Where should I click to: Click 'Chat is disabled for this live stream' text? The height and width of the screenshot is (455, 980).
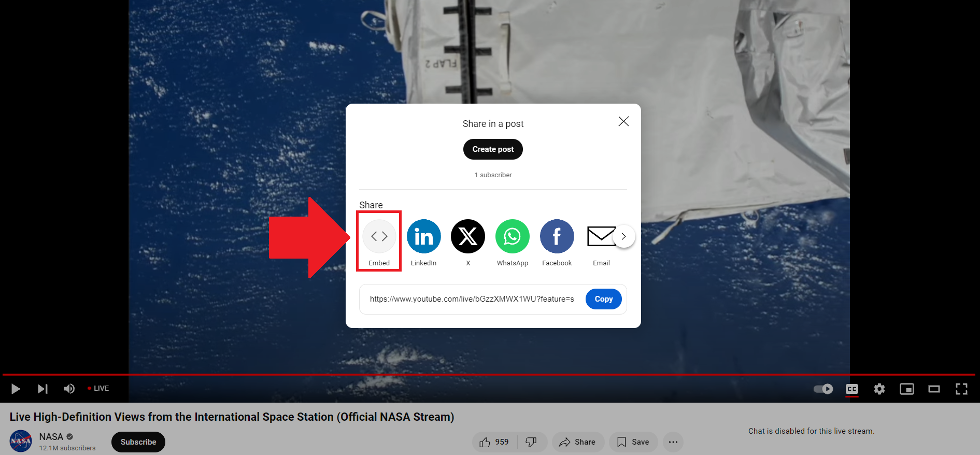[811, 431]
